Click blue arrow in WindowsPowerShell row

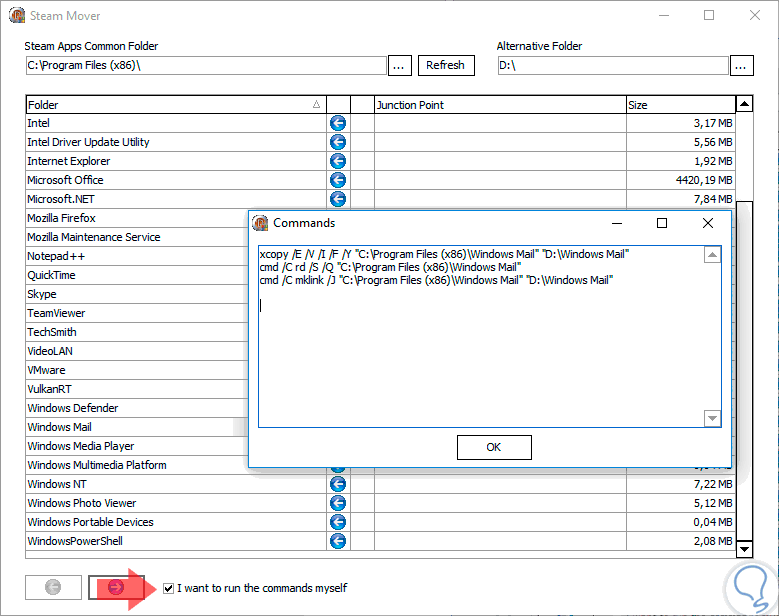338,541
